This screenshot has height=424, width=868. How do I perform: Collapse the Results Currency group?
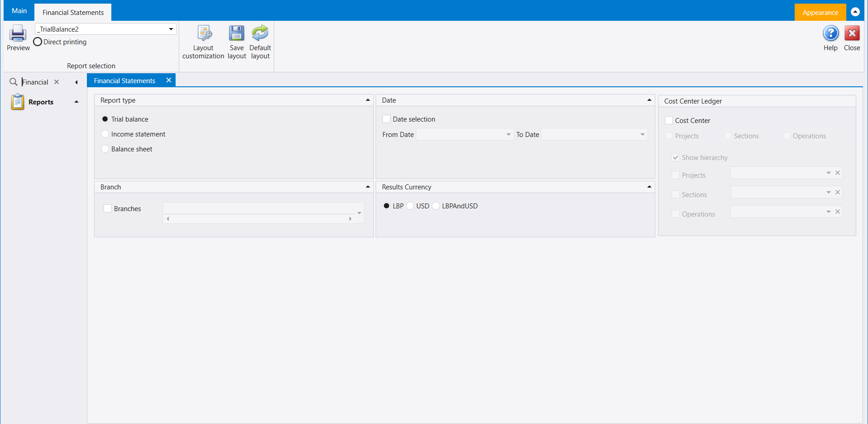(x=649, y=187)
